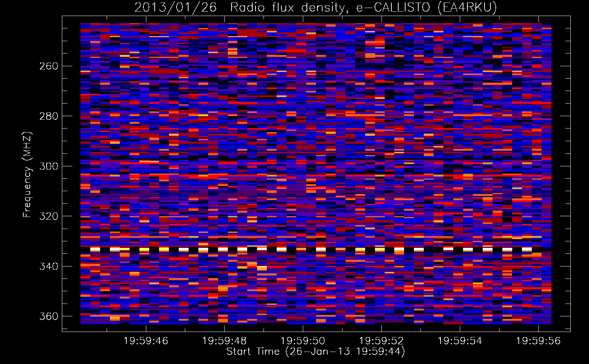589x364 pixels.
Task: Select the 320 frequency tick label
Action: click(x=49, y=216)
